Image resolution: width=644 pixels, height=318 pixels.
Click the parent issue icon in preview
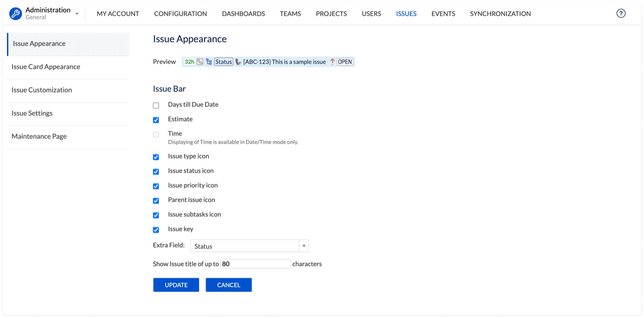200,62
